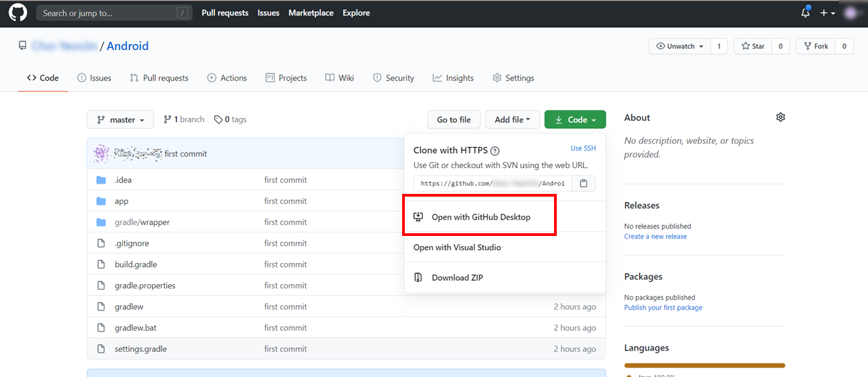Choose Open with GitHub Desktop
The image size is (868, 377).
click(x=481, y=217)
